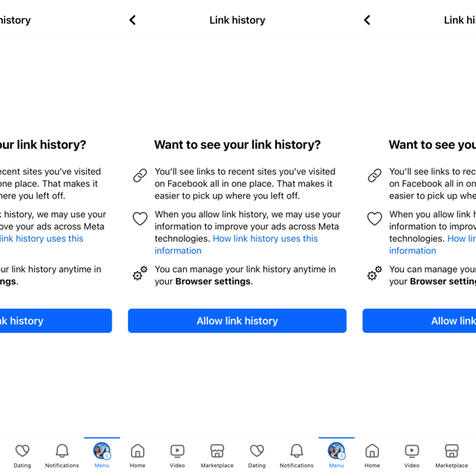The width and height of the screenshot is (476, 476).
Task: Click the chain link icon in the right screen
Action: pyautogui.click(x=375, y=176)
